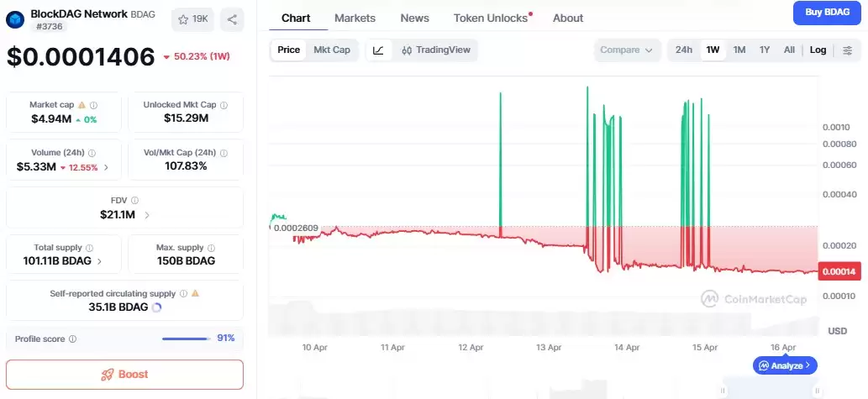Image resolution: width=868 pixels, height=399 pixels.
Task: Click the Boost button
Action: point(124,375)
